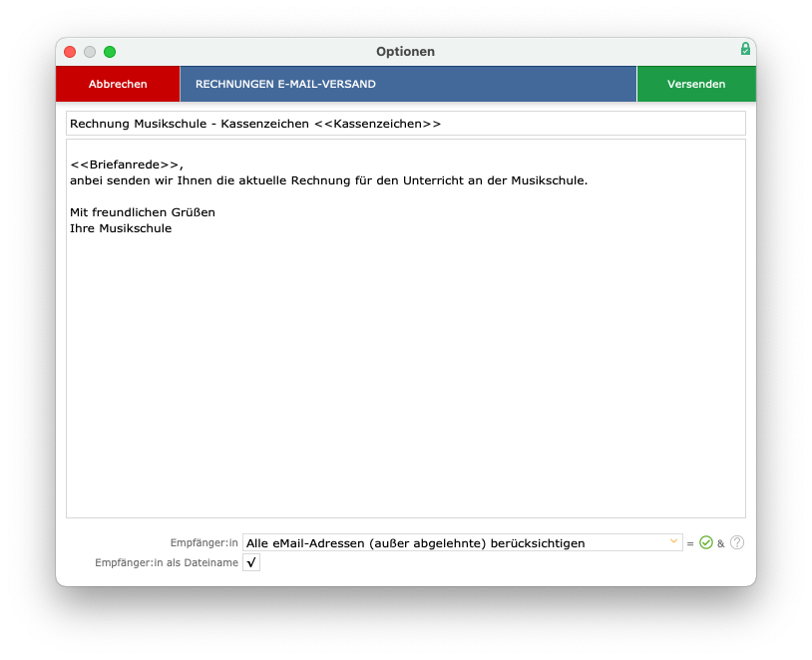
Task: Click the red close window button
Action: click(x=70, y=52)
